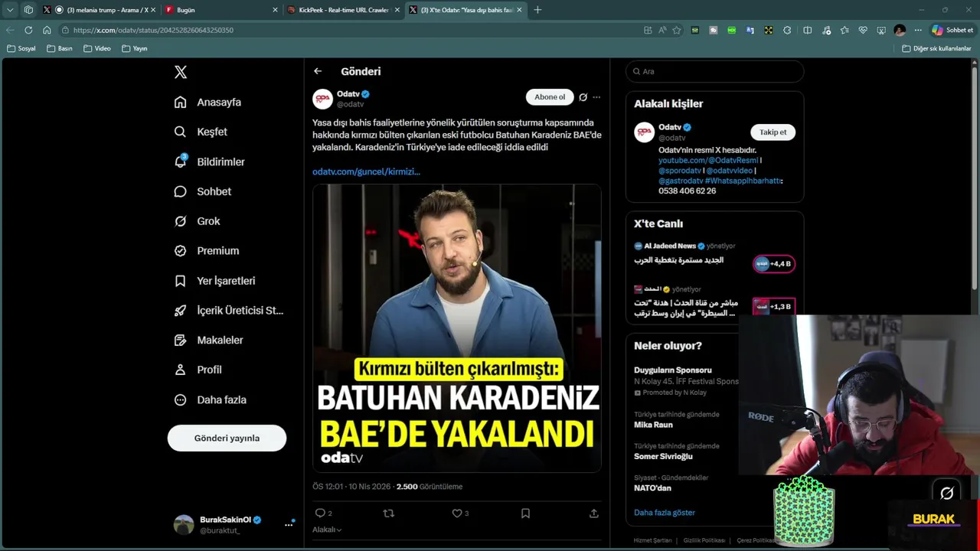Open the extensions puzzle icon
Image resolution: width=980 pixels, height=551 pixels.
(x=787, y=30)
